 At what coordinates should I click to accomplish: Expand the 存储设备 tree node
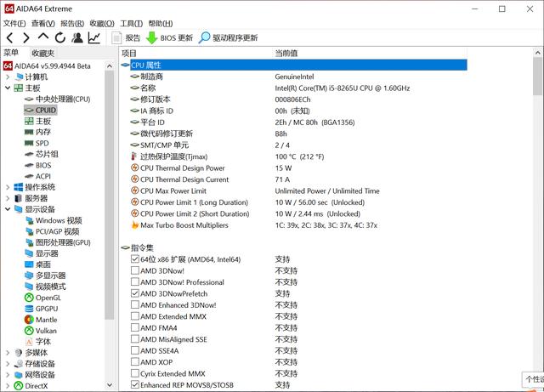tap(8, 364)
